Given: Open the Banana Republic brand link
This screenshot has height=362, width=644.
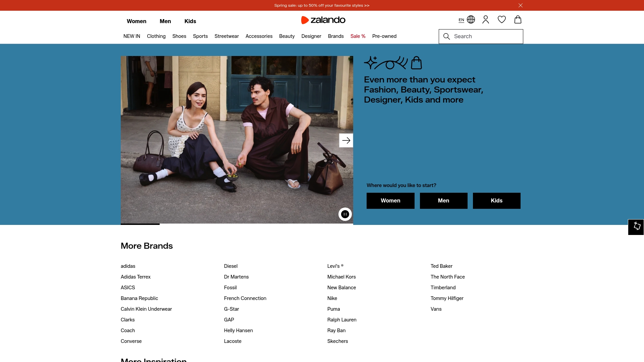Looking at the screenshot, I should point(139,298).
